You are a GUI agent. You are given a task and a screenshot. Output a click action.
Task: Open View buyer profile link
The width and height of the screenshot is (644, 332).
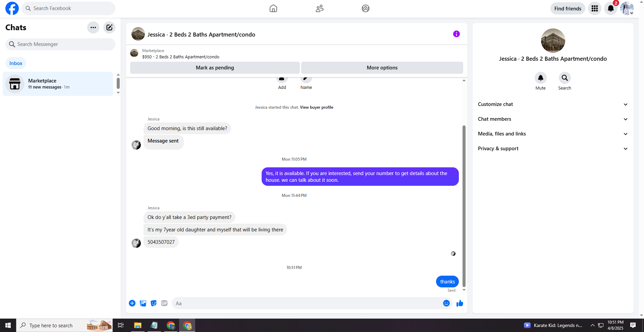coord(317,107)
